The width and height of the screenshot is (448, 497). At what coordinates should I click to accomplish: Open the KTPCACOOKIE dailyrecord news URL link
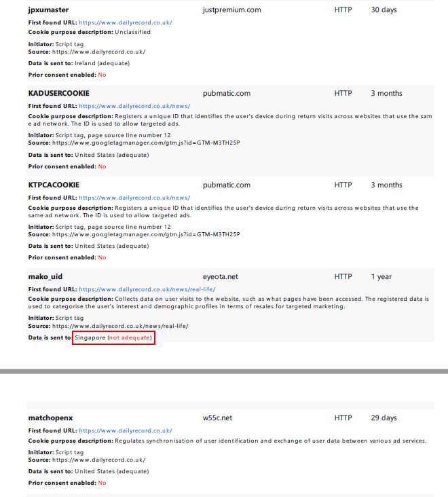pos(134,198)
